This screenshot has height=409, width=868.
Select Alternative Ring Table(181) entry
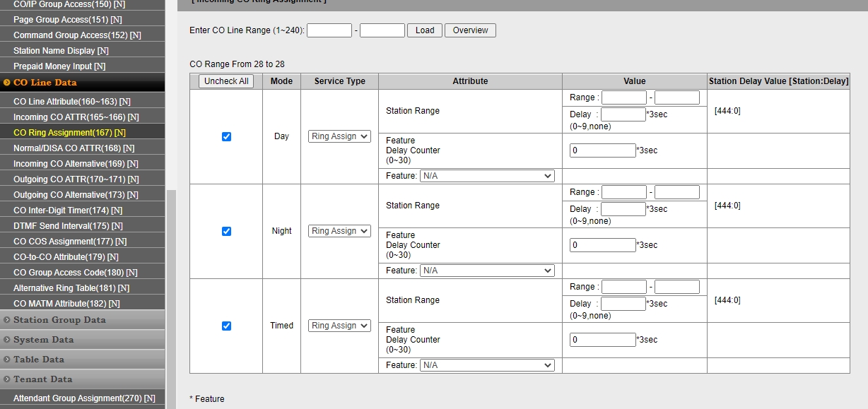[71, 288]
